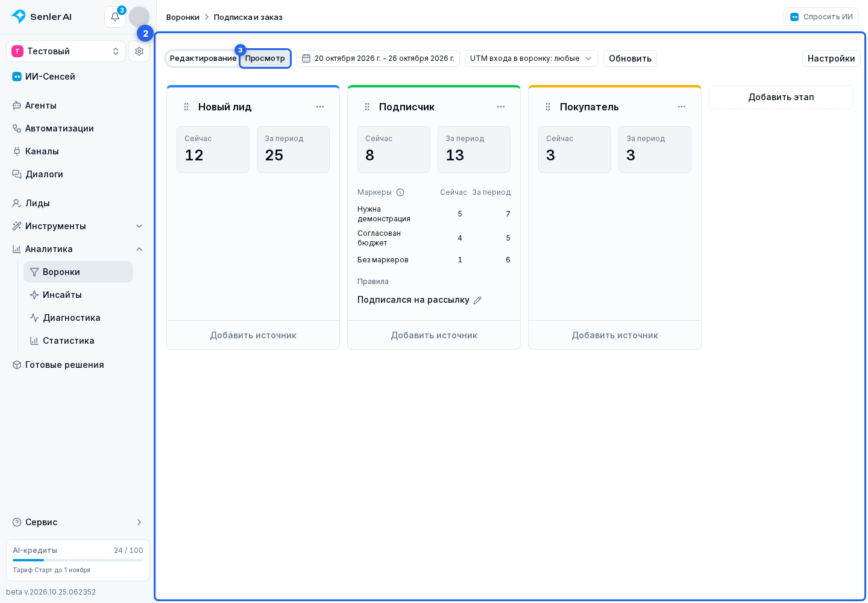This screenshot has width=868, height=603.
Task: Open Инсайты under Аналитика
Action: click(78, 295)
